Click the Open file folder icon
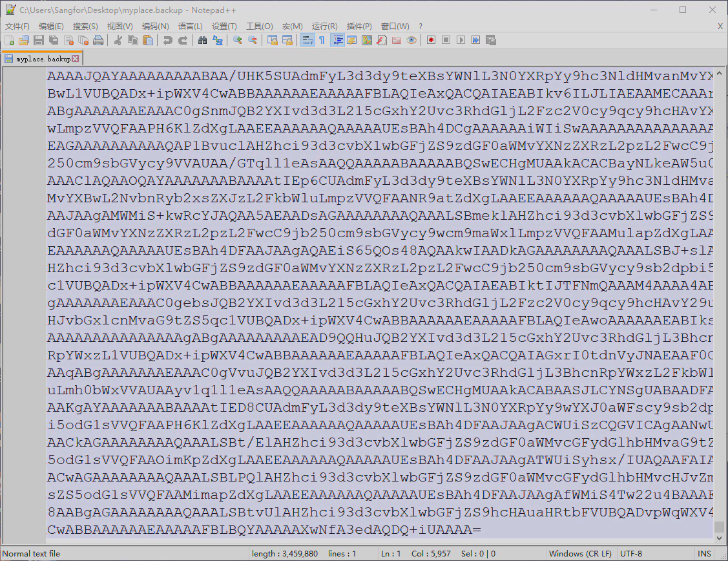The height and width of the screenshot is (561, 728). [x=24, y=40]
